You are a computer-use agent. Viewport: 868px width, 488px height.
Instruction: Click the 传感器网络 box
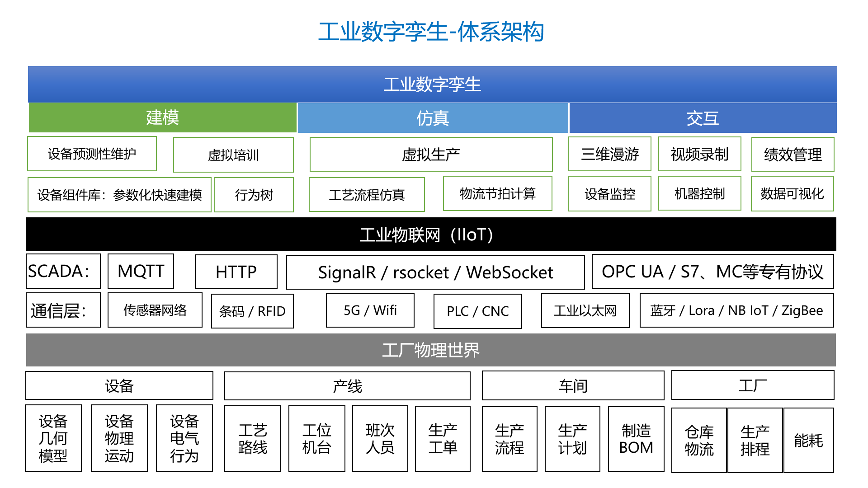point(155,310)
